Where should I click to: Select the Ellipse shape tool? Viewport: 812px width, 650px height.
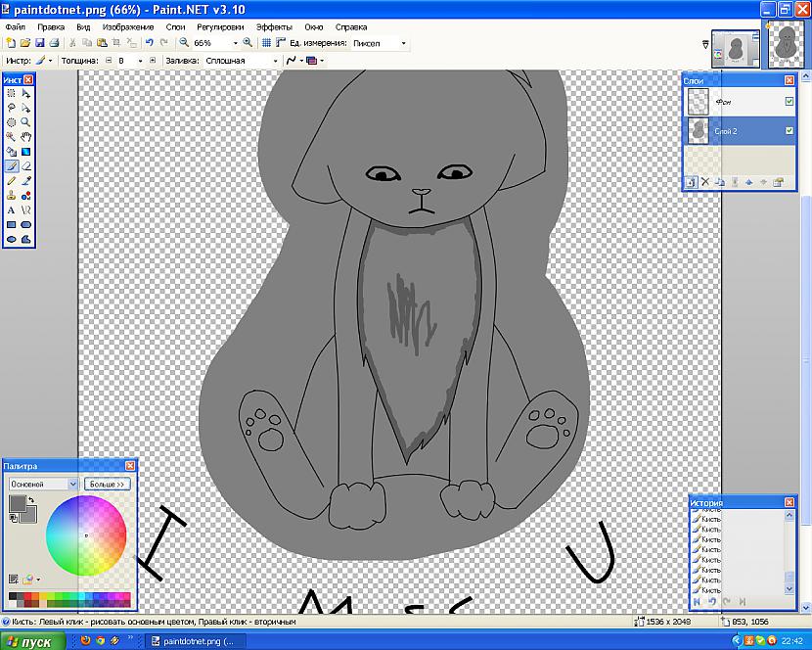(11, 239)
